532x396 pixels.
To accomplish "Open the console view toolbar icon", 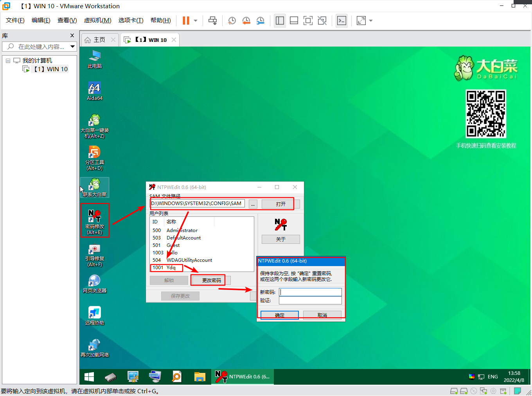I will coord(341,20).
